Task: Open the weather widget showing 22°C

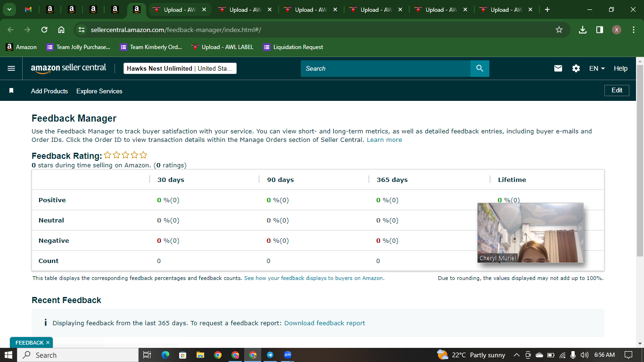Action: point(471,355)
